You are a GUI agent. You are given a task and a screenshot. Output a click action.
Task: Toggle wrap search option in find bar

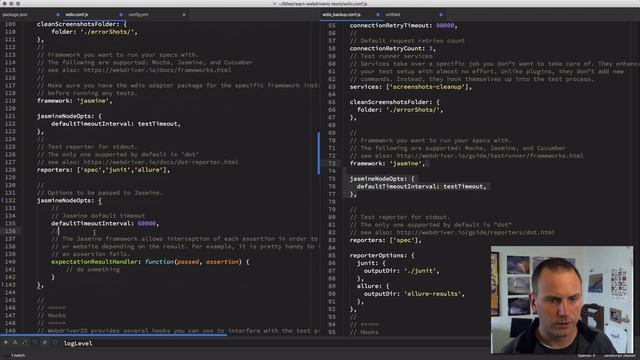click(35, 342)
